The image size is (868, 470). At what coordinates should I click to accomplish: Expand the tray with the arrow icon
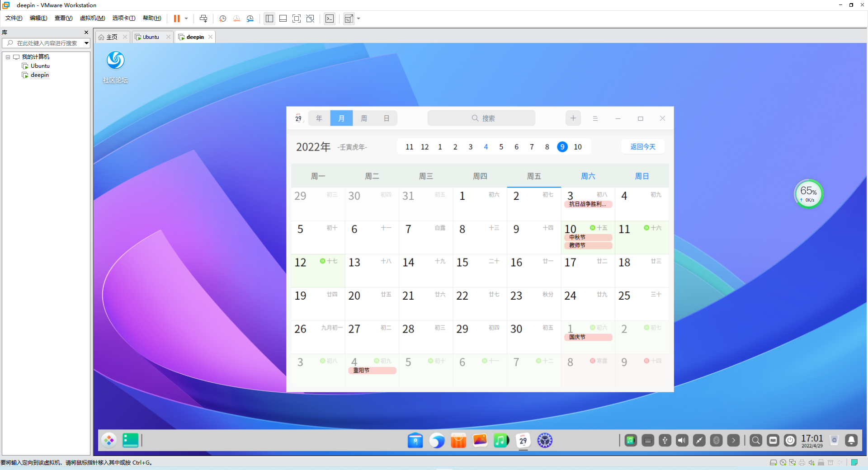point(734,440)
